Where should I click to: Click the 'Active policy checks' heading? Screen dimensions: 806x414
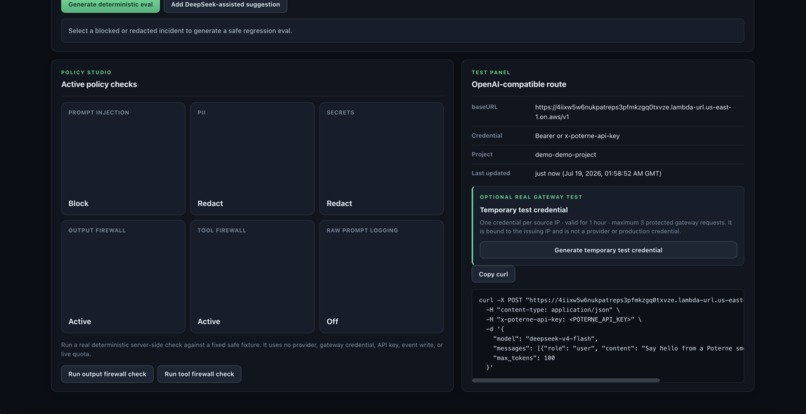[x=99, y=84]
